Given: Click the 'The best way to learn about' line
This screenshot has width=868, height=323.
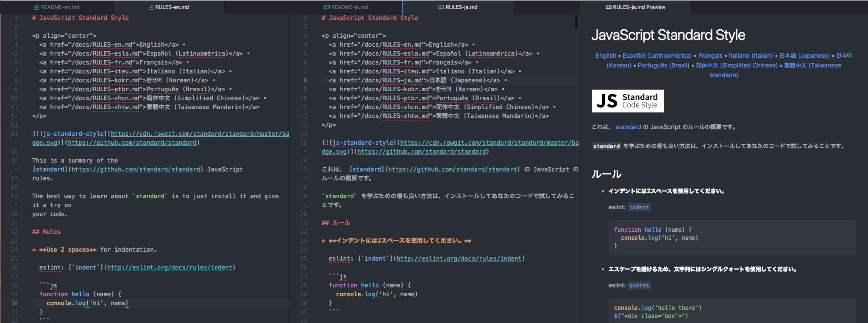Looking at the screenshot, I should (x=156, y=196).
